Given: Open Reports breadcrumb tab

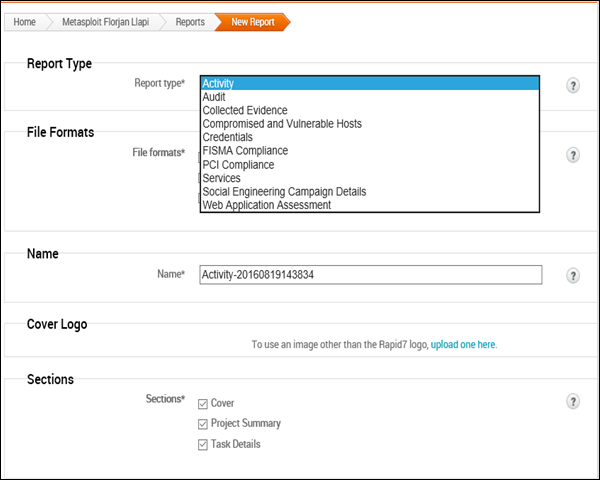Looking at the screenshot, I should (189, 21).
